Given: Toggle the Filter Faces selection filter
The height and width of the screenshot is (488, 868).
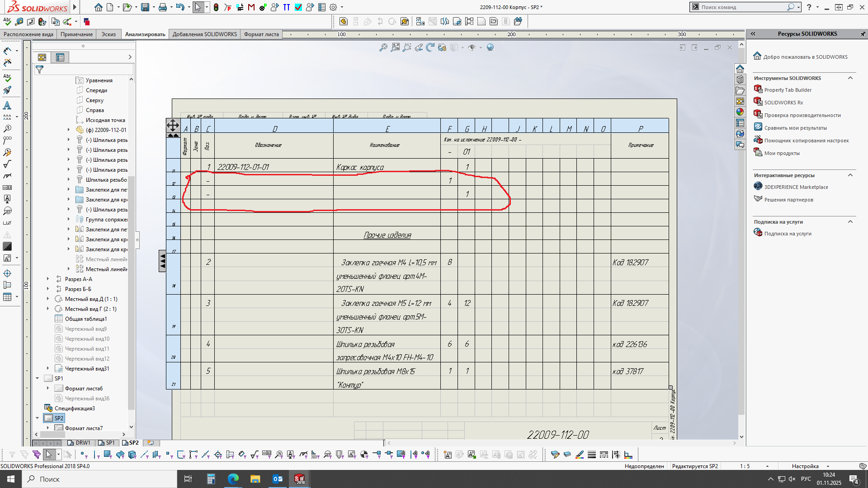Looking at the screenshot, I should [108, 455].
